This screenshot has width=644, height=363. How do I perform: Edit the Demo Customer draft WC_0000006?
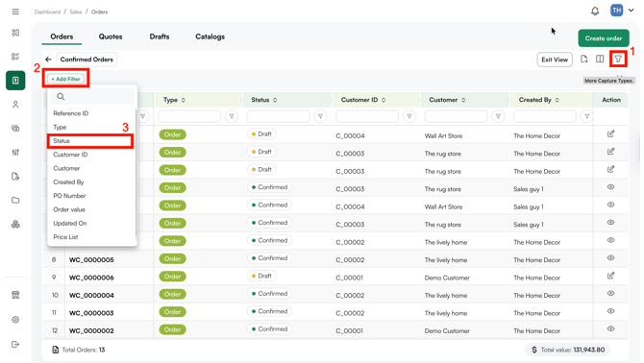(x=610, y=276)
